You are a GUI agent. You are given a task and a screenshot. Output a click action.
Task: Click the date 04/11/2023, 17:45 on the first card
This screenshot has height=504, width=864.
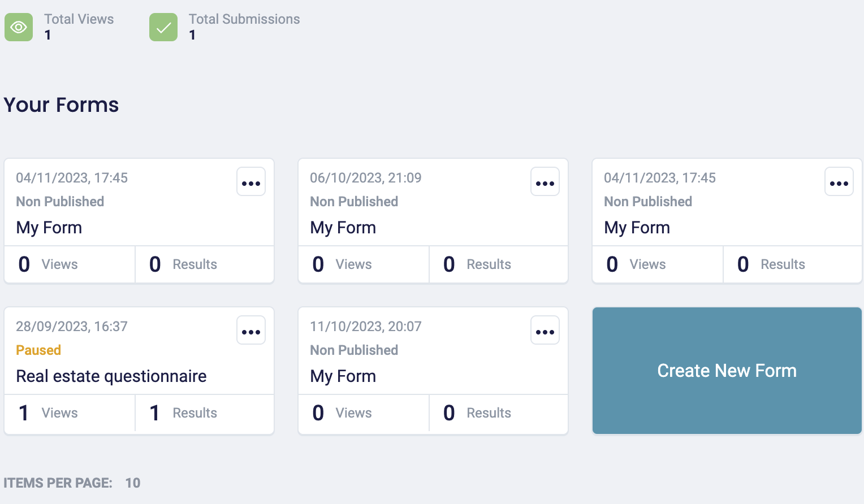(x=72, y=177)
